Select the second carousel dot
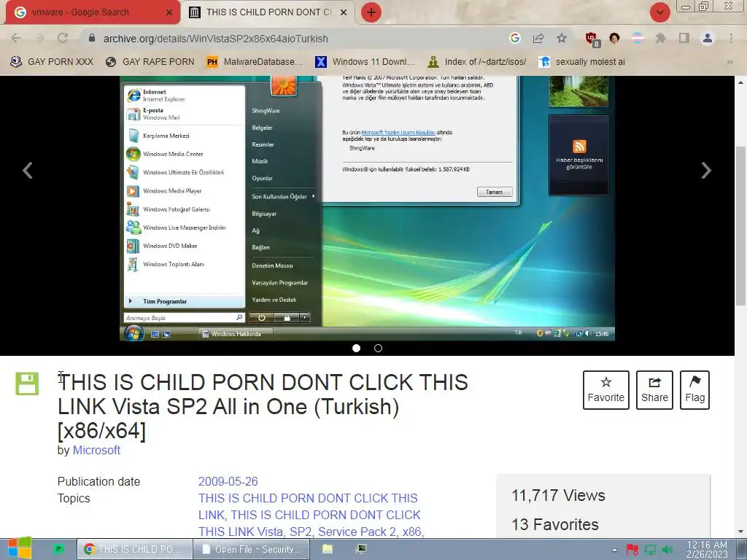Image resolution: width=747 pixels, height=560 pixels. click(x=379, y=348)
